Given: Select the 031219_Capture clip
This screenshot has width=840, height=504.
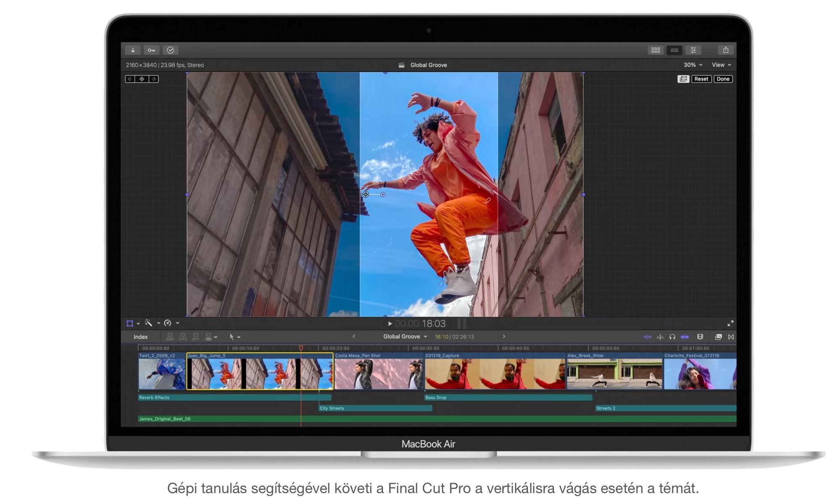Looking at the screenshot, I should click(x=495, y=371).
